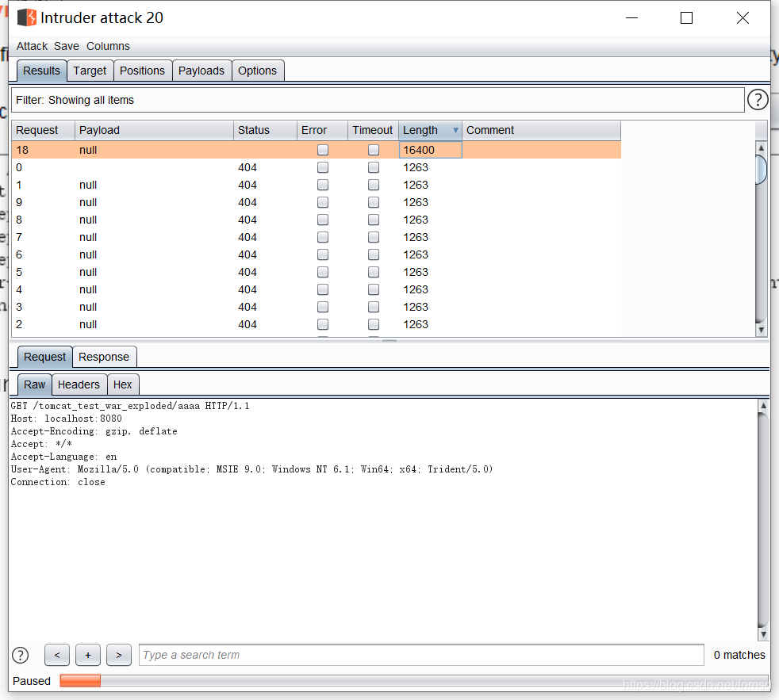Sort by Length column dropdown arrow
The width and height of the screenshot is (779, 700).
tap(455, 130)
